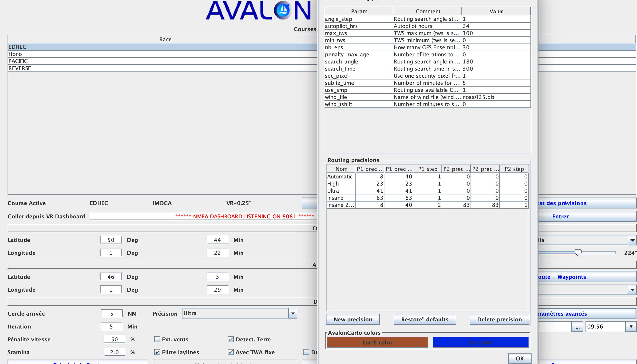Viewport: 637px width, 364px height.
Task: Select the subite_time parameter row
Action: click(x=427, y=83)
